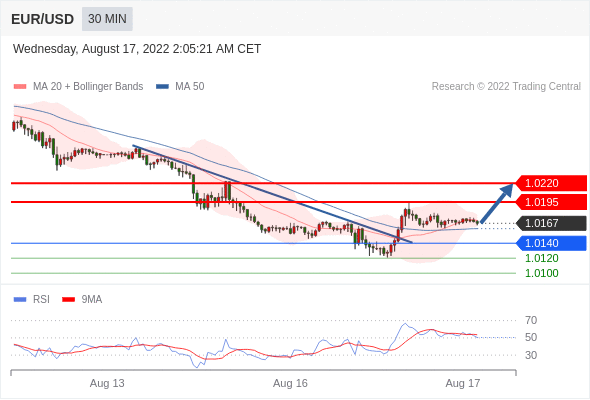590x400 pixels.
Task: Click the 1.0140 blue pivot price tag
Action: point(551,243)
